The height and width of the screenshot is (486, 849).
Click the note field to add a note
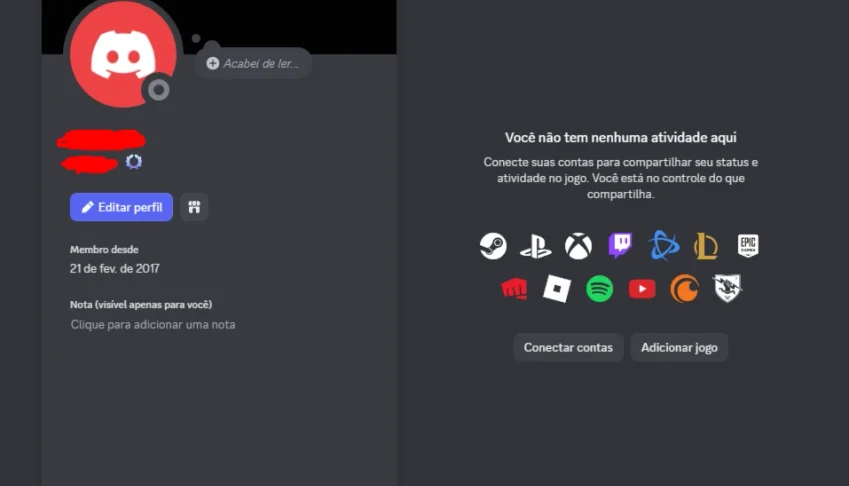[x=153, y=325]
